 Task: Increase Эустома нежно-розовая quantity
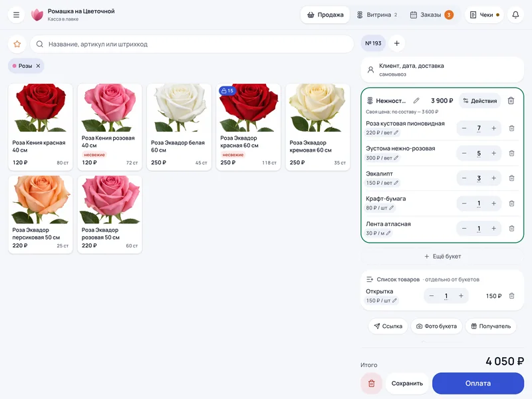tap(493, 154)
